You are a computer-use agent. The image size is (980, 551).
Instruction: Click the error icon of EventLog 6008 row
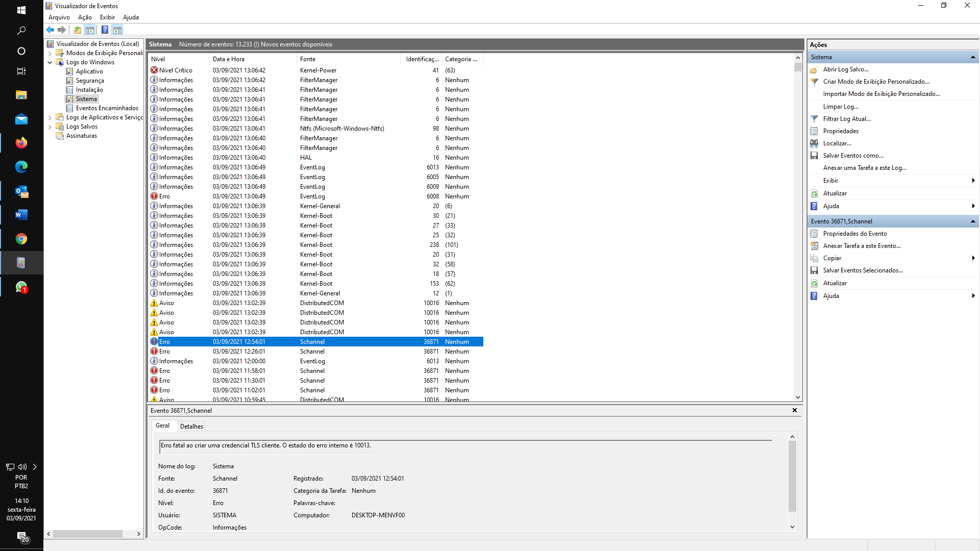tap(154, 196)
